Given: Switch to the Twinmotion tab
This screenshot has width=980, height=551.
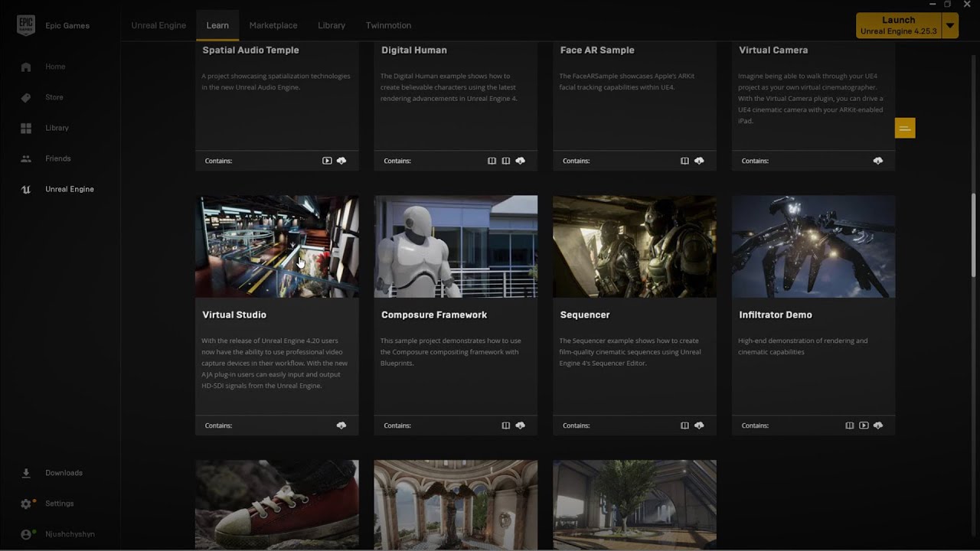Looking at the screenshot, I should pos(388,25).
